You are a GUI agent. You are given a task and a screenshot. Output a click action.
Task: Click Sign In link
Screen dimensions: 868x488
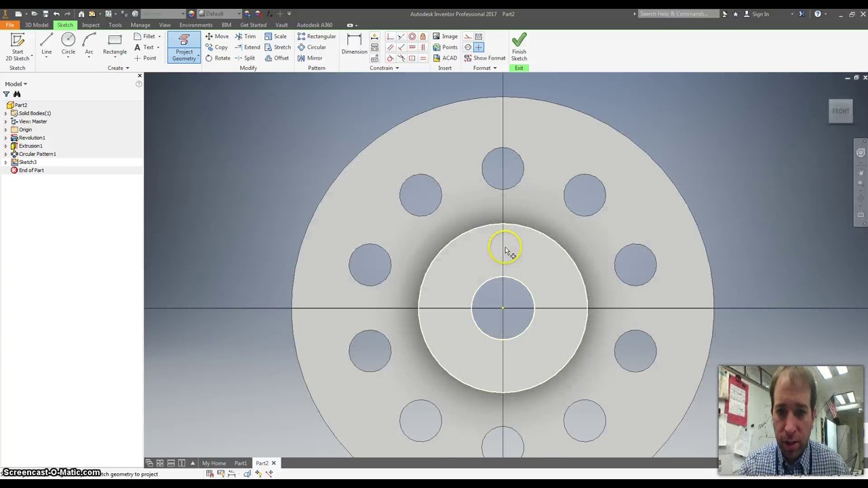pyautogui.click(x=760, y=14)
